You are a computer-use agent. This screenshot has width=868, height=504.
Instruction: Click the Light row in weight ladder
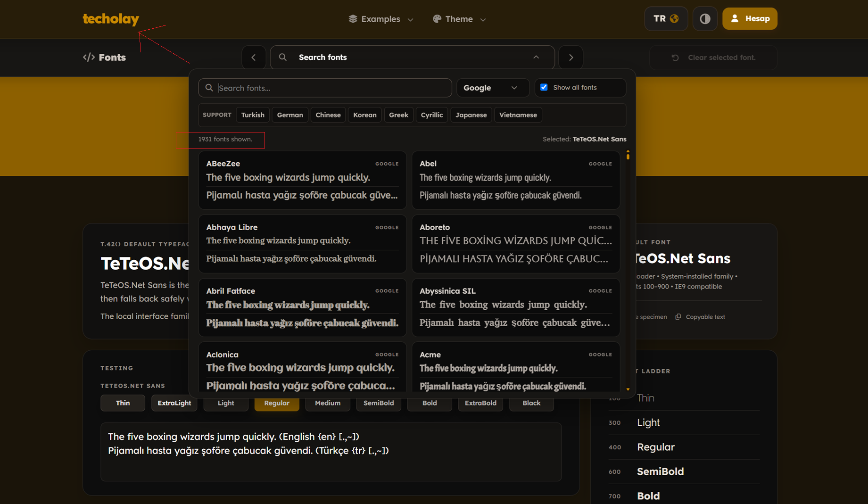click(x=684, y=423)
